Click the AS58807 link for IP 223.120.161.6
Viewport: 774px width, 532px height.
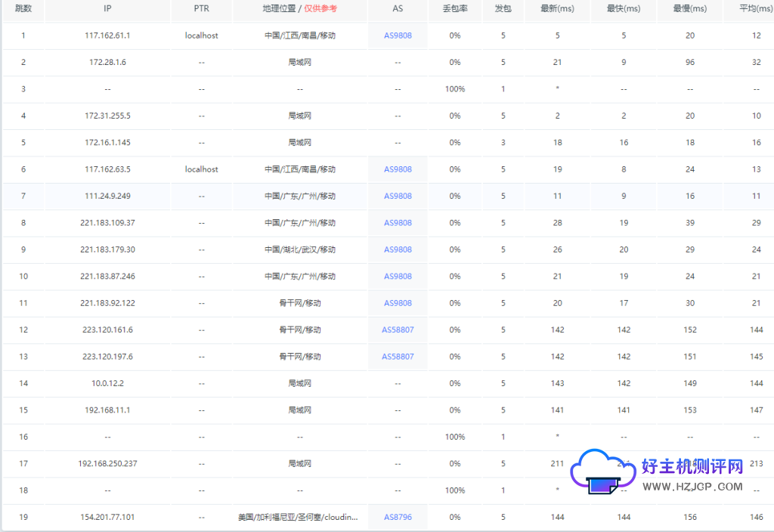tap(398, 330)
